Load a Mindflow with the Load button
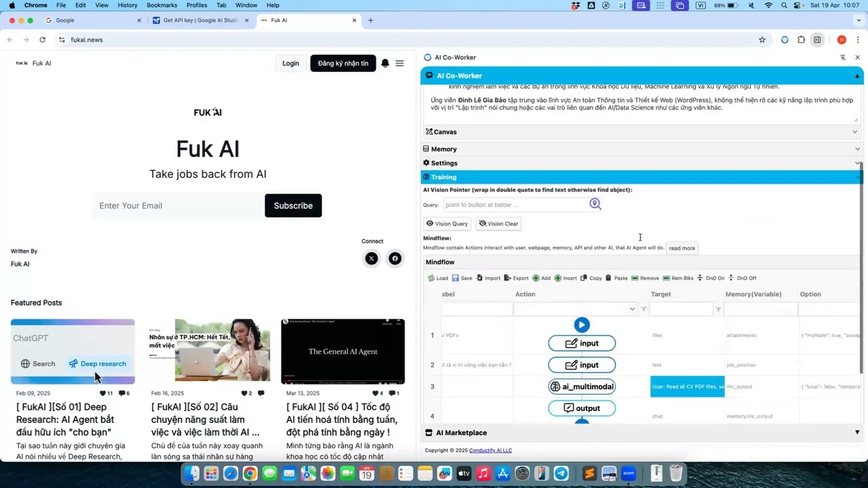Viewport: 868px width, 488px height. pos(438,278)
